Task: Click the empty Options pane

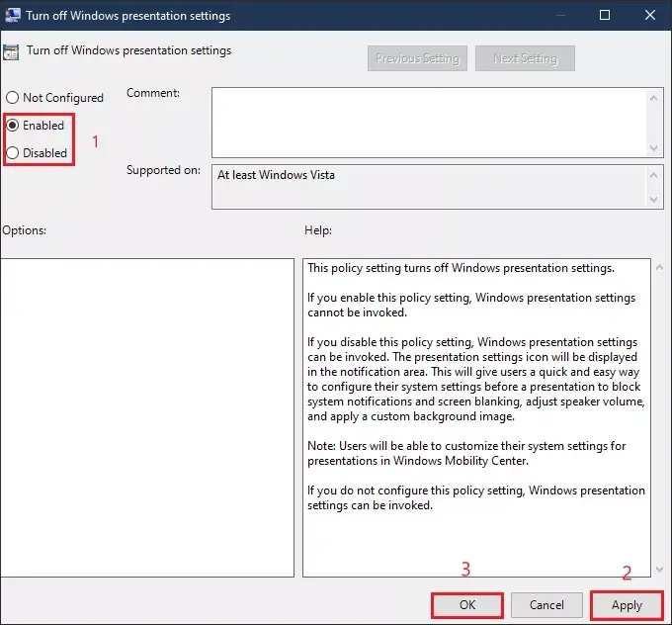Action: (x=147, y=417)
